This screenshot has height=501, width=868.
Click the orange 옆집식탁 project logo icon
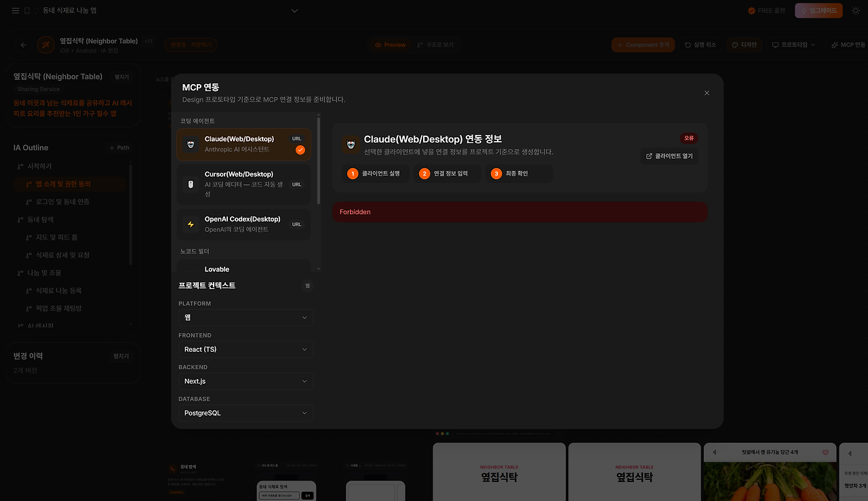click(x=46, y=45)
